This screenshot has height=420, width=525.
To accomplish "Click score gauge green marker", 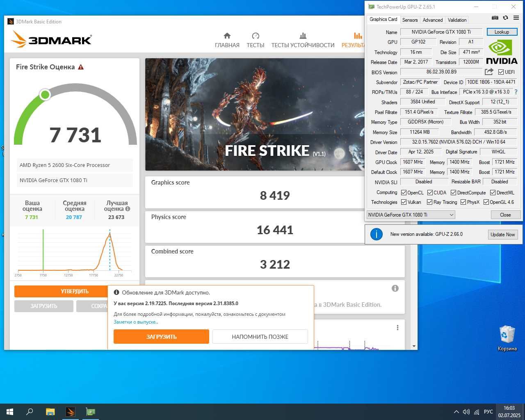I will [45, 95].
